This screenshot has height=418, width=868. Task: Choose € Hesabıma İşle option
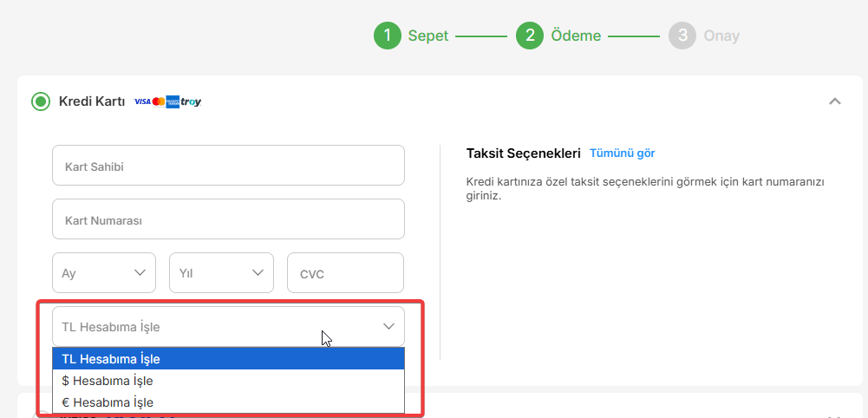coord(228,402)
